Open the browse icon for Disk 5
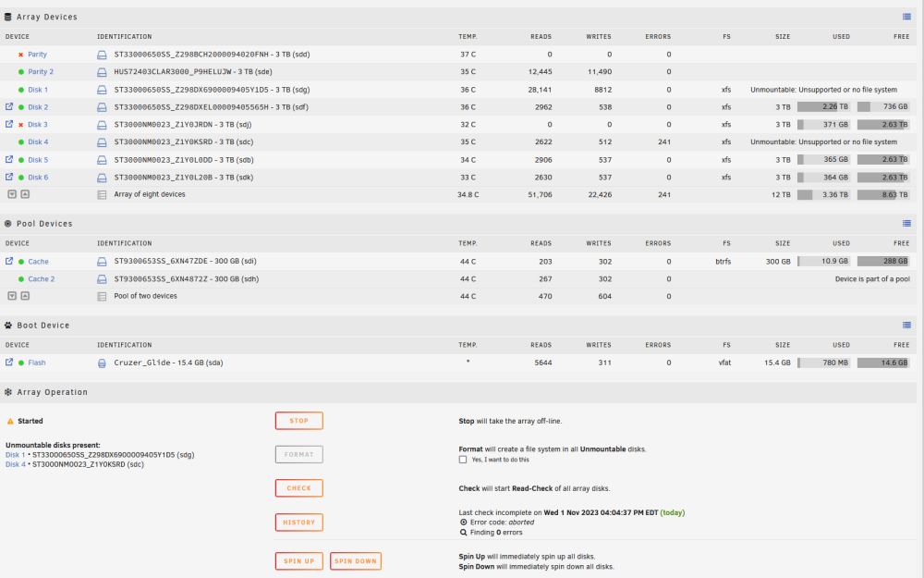The image size is (924, 578). tap(9, 159)
